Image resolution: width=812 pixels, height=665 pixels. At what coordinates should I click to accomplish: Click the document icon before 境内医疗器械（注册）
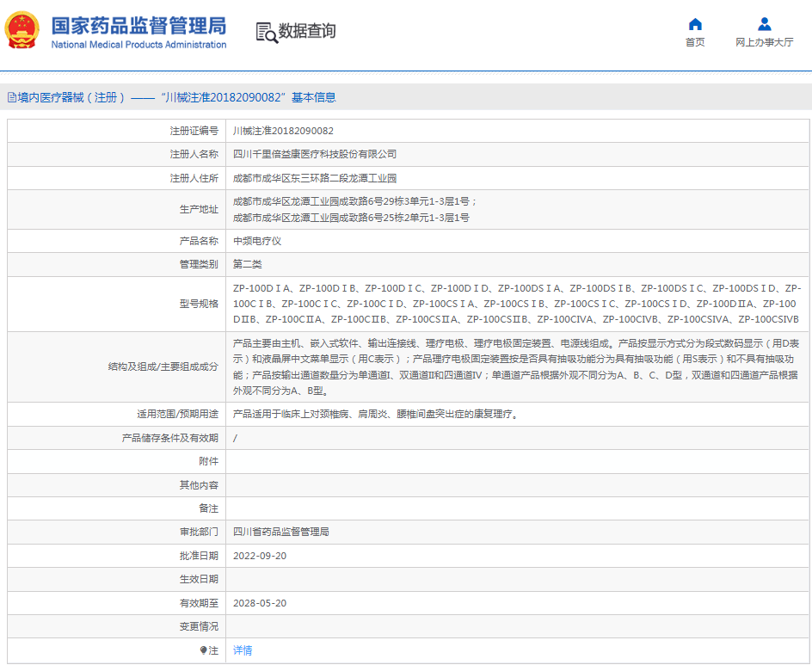pyautogui.click(x=12, y=97)
